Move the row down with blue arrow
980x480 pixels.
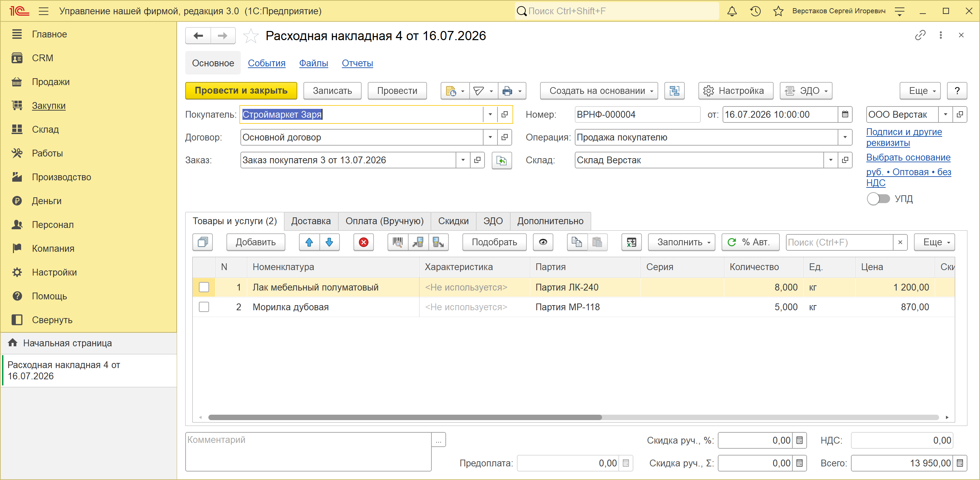point(330,242)
